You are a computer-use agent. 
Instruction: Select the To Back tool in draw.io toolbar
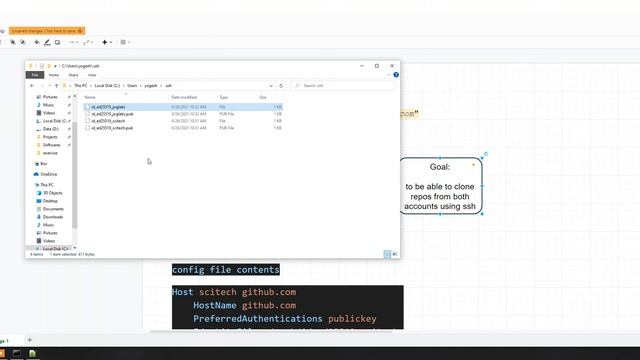click(x=22, y=42)
